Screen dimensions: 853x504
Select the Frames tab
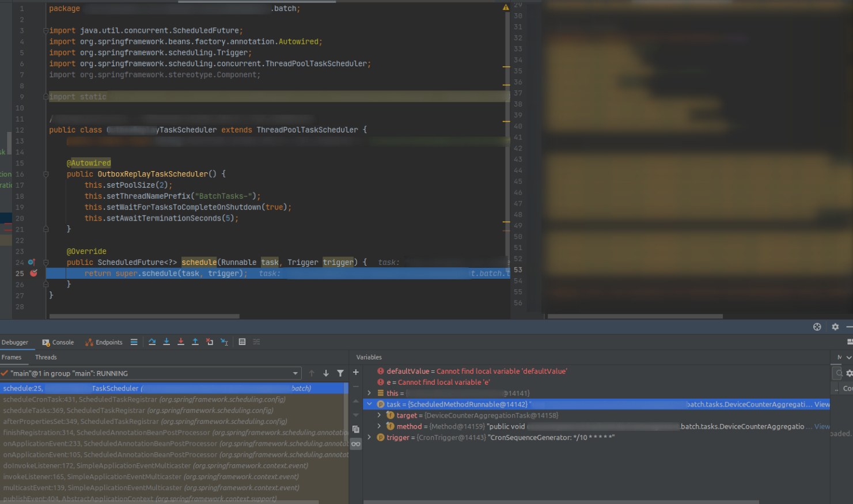[12, 357]
